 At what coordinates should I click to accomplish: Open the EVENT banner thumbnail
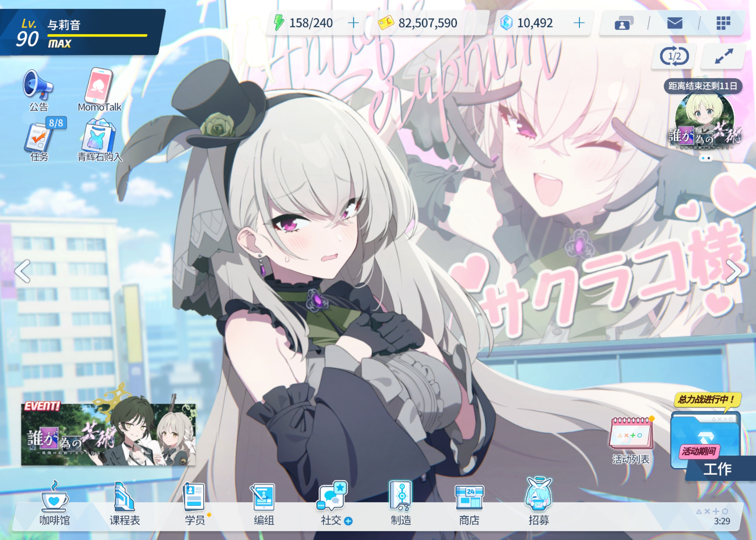pyautogui.click(x=108, y=434)
